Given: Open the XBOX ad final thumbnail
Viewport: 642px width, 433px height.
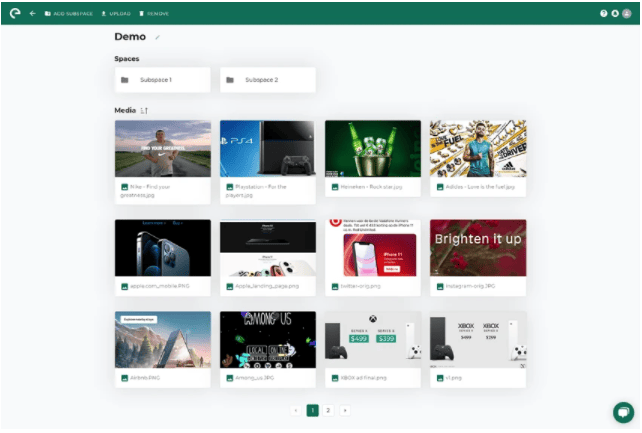Looking at the screenshot, I should pyautogui.click(x=373, y=340).
